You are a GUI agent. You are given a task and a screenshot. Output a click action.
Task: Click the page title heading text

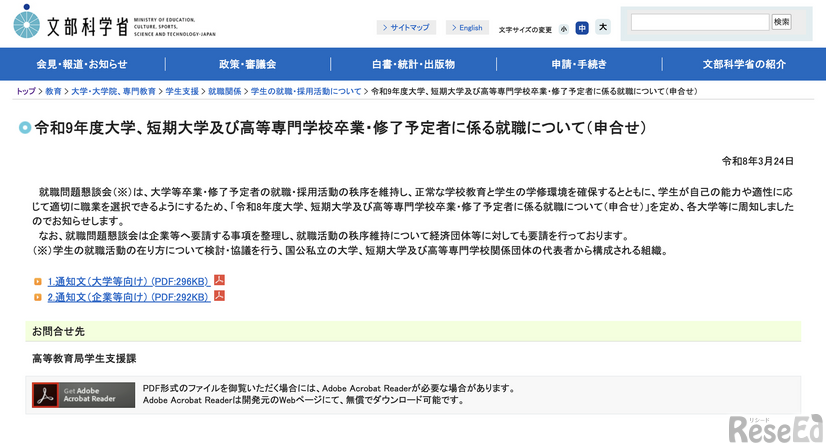[x=340, y=128]
